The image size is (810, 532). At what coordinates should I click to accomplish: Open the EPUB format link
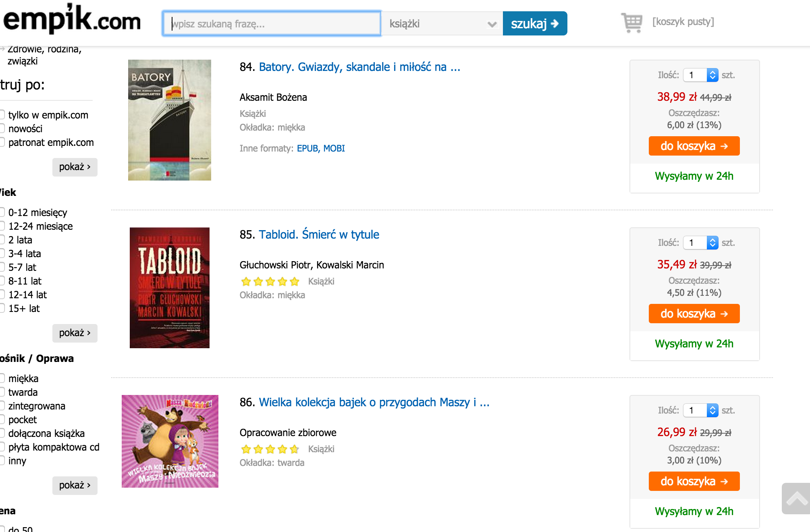click(x=307, y=148)
